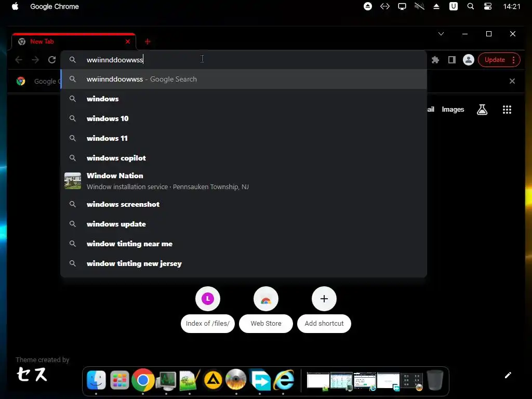Viewport: 532px width, 399px height.
Task: Open the Extensions puzzle icon
Action: tap(435, 60)
